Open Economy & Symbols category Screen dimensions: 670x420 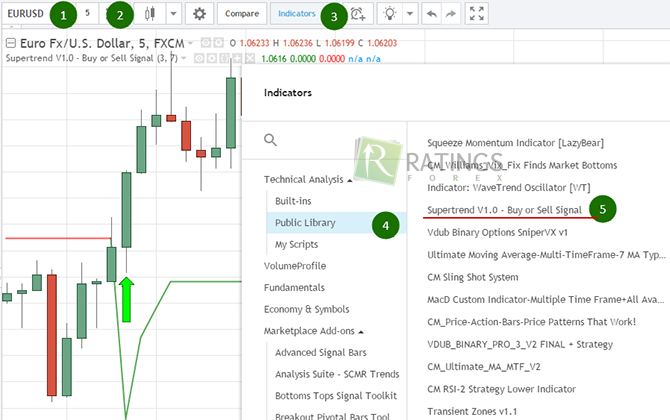[x=306, y=309]
